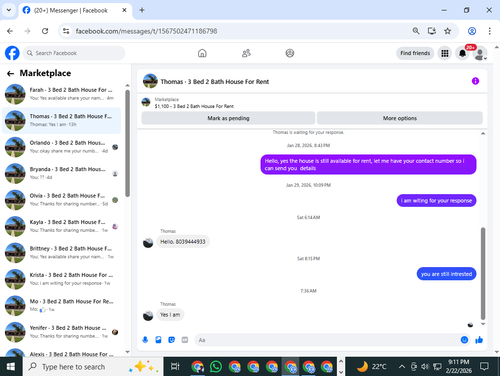Image resolution: width=500 pixels, height=376 pixels.
Task: Click Mark as pending button
Action: coord(228,118)
